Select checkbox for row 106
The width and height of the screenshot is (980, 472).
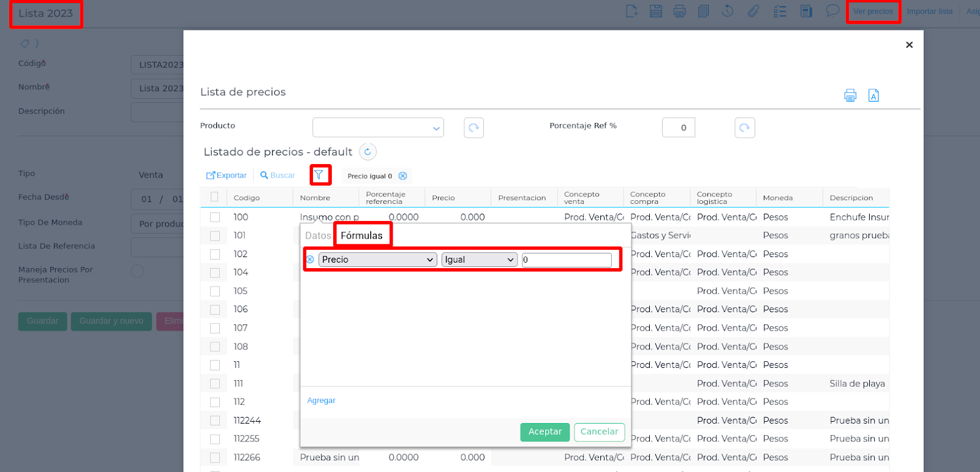tap(215, 310)
